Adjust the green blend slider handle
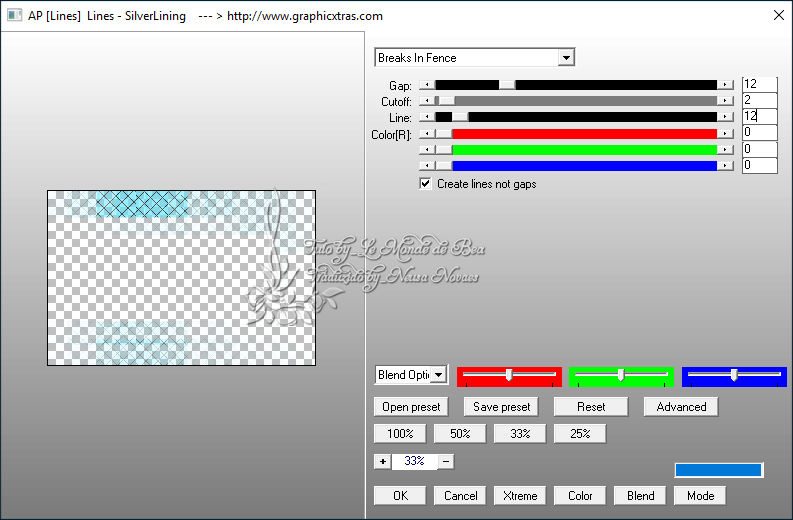Viewport: 793px width, 520px height. click(621, 375)
